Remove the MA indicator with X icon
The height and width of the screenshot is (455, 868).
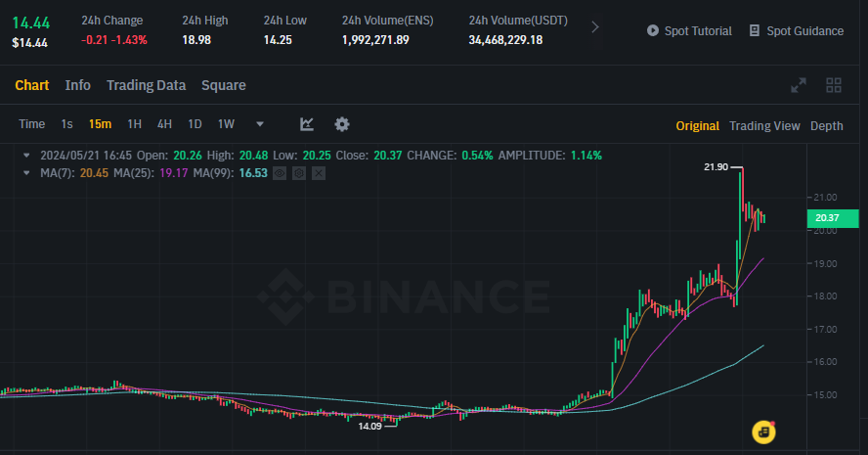click(319, 173)
